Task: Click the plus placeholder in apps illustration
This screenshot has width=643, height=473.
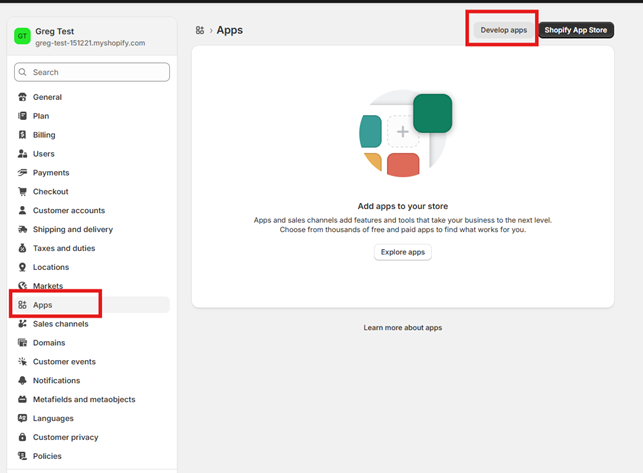Action: [403, 132]
